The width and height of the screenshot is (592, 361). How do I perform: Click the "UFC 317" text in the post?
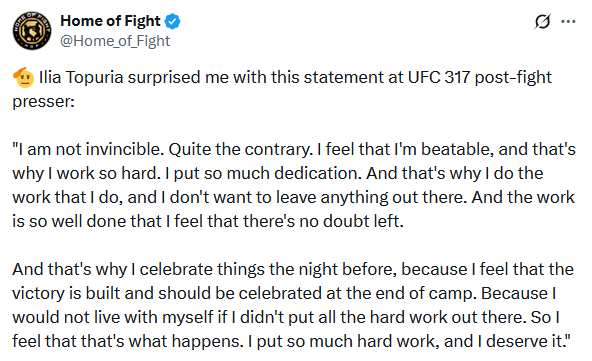pyautogui.click(x=439, y=77)
